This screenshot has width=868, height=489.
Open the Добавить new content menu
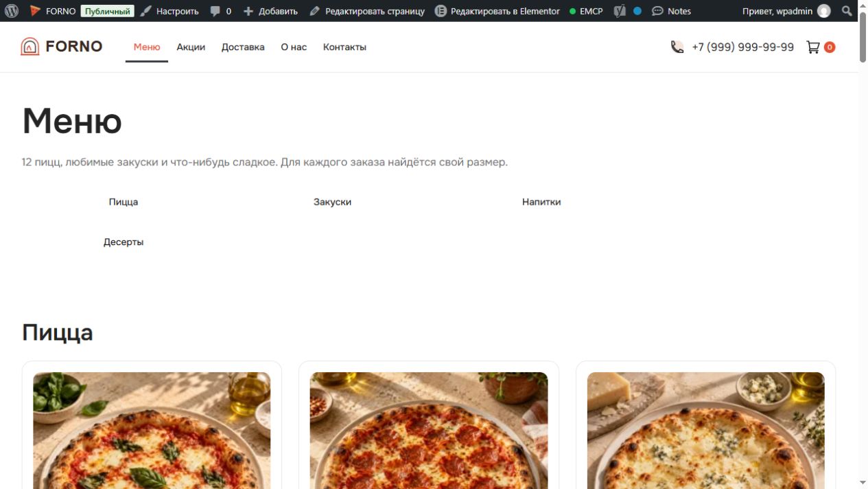(x=270, y=11)
